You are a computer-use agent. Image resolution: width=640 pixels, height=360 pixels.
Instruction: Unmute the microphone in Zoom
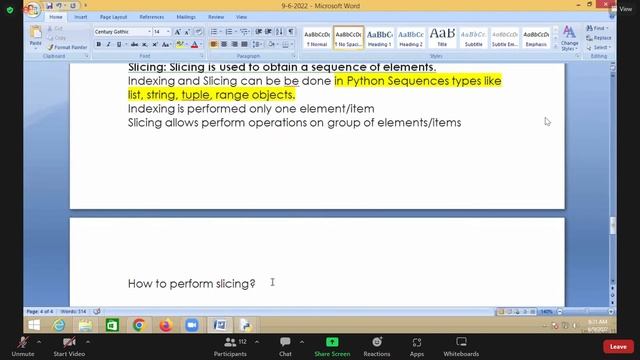(x=23, y=346)
